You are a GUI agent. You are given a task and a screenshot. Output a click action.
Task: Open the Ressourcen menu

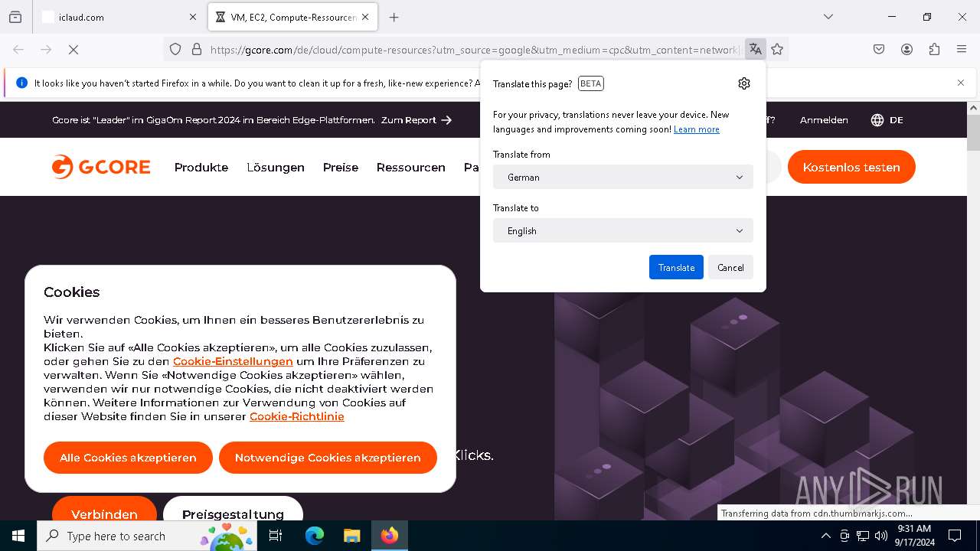(x=410, y=167)
